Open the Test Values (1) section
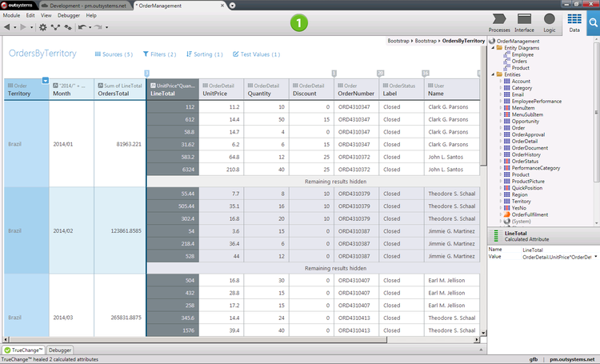 click(256, 54)
